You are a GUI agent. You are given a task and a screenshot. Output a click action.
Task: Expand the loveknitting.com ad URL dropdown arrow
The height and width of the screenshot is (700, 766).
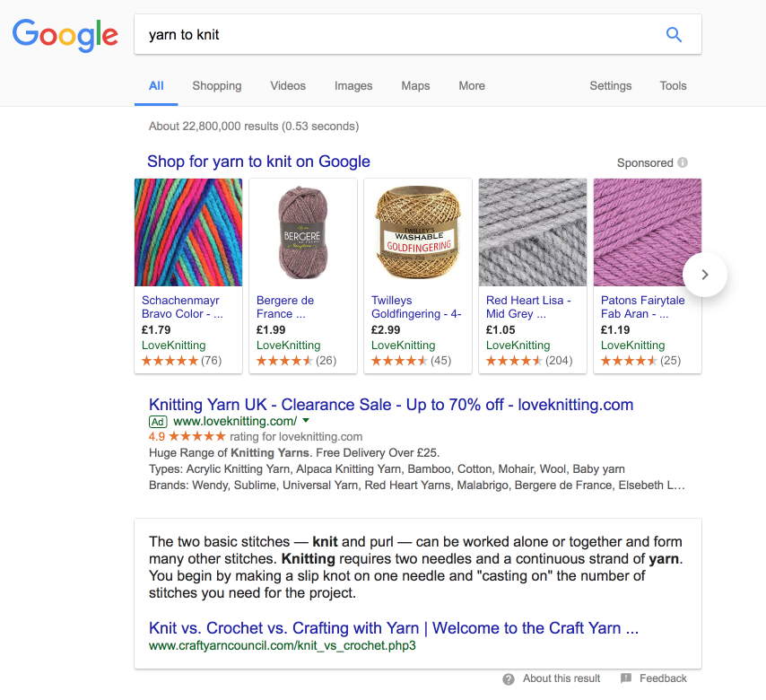tap(306, 420)
